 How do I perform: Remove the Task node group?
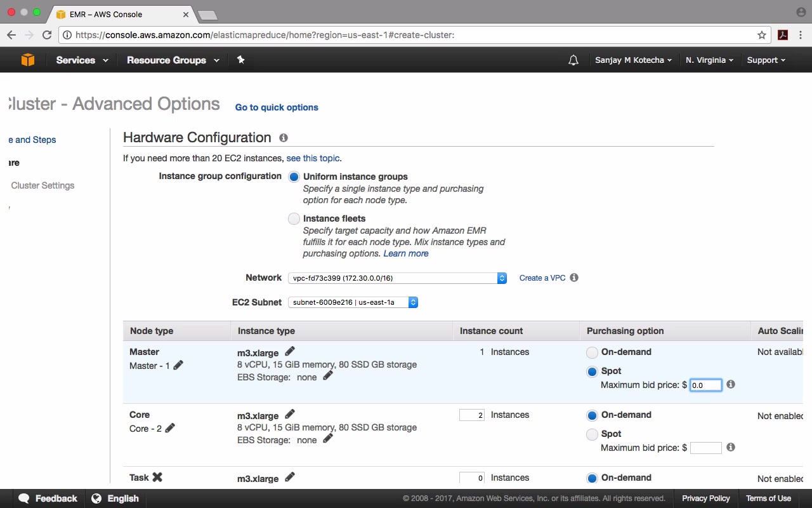(157, 477)
